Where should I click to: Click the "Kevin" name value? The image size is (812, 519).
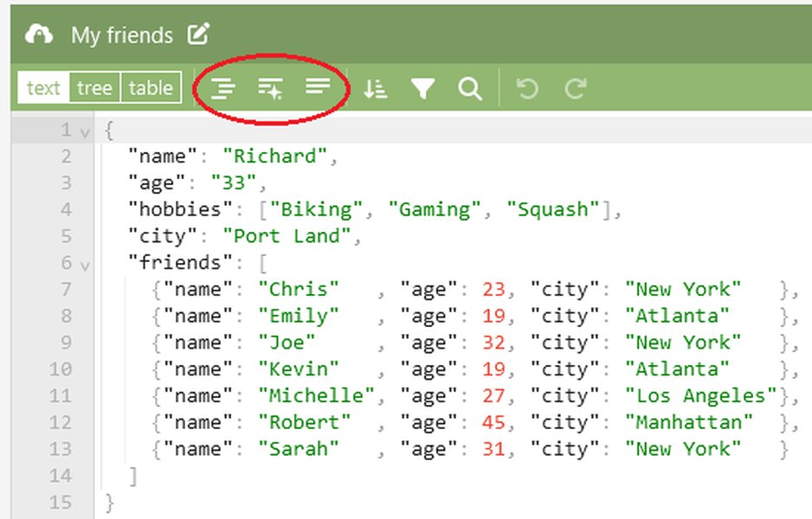point(299,369)
